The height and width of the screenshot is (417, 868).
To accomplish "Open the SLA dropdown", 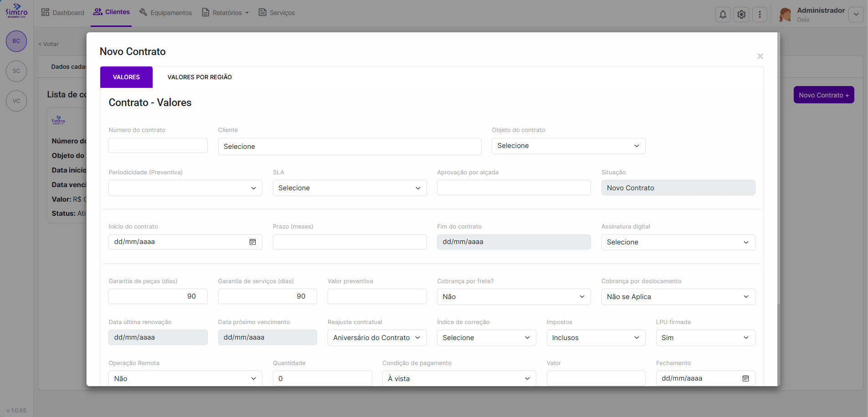I will [x=349, y=188].
